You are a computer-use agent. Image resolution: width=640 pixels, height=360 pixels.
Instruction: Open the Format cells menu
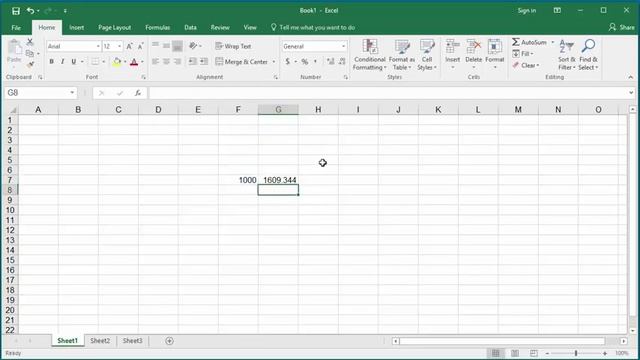pos(495,55)
